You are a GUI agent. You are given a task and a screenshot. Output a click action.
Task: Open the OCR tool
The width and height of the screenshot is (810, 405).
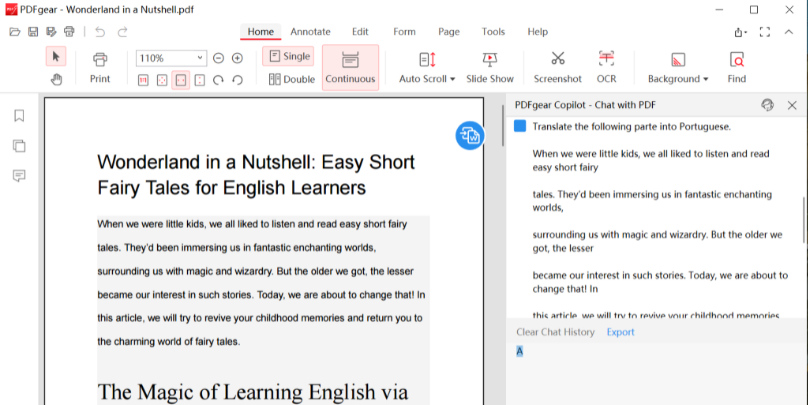coord(606,67)
